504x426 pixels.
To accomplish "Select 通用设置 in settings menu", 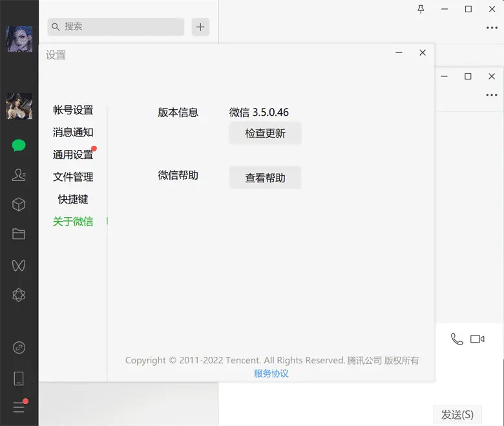I will [73, 154].
